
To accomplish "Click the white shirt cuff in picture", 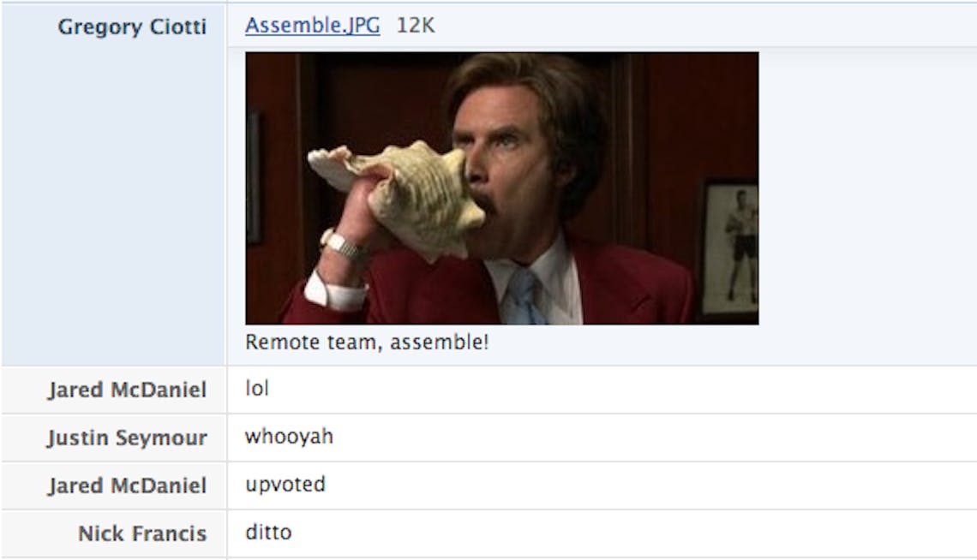I will point(333,291).
